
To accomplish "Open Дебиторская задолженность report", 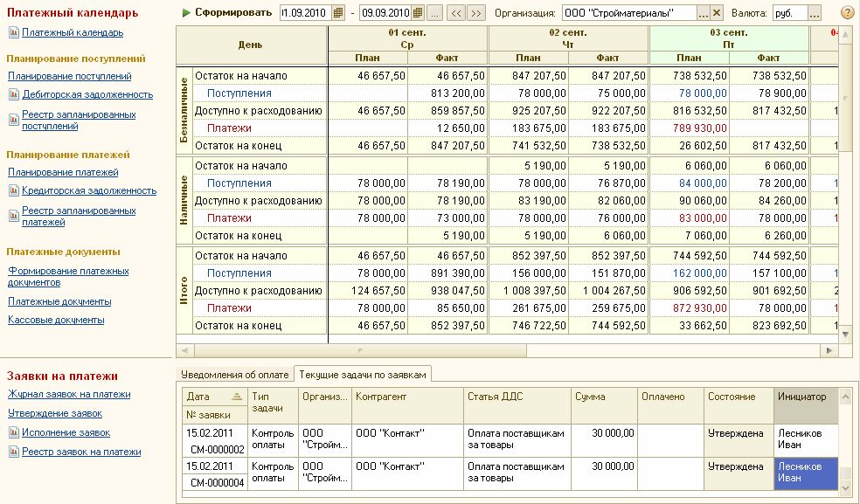I will [87, 94].
